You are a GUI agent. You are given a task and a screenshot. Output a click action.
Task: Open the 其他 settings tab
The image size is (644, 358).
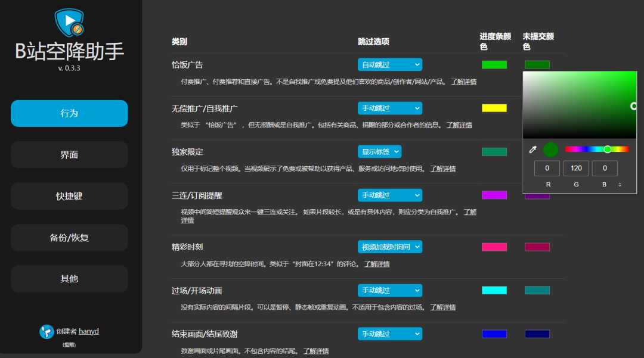click(x=69, y=278)
